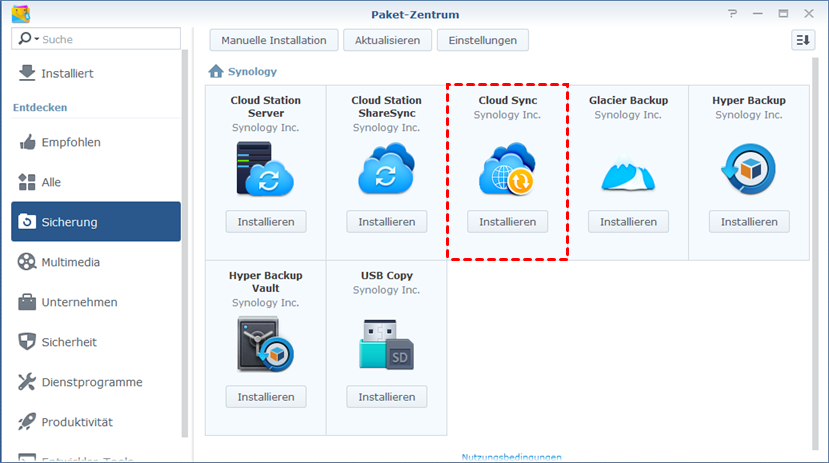Click the Sicherheit shield icon

coord(26,341)
